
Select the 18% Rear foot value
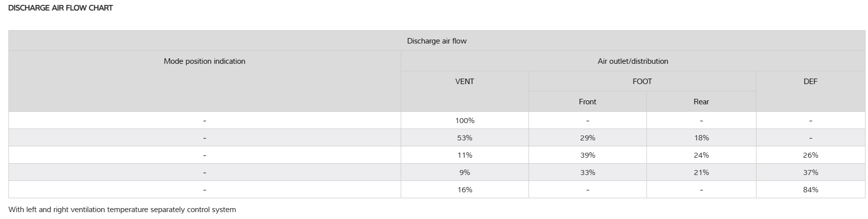click(701, 138)
